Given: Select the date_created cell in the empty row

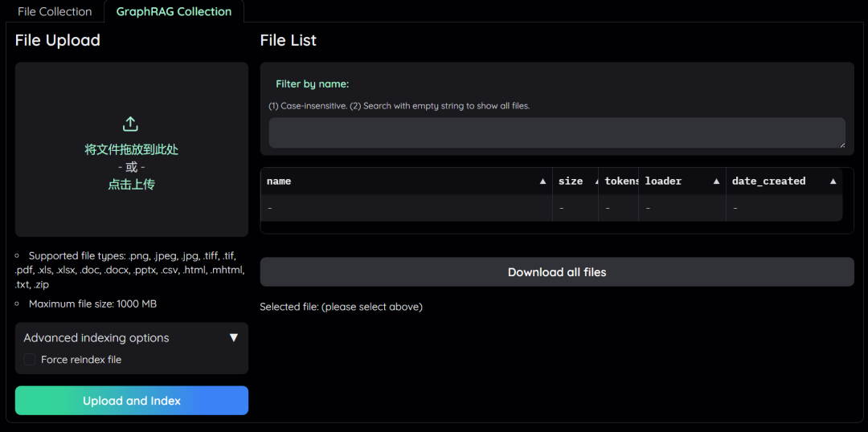Looking at the screenshot, I should pos(784,208).
